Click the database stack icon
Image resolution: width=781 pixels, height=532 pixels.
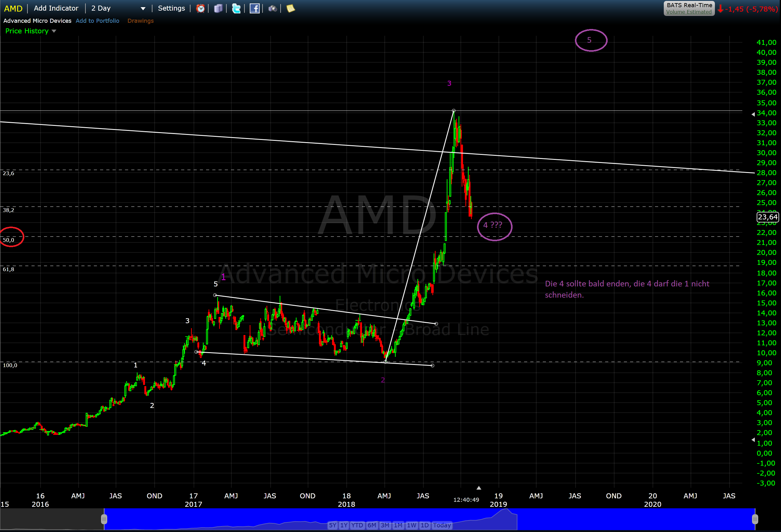(x=218, y=8)
